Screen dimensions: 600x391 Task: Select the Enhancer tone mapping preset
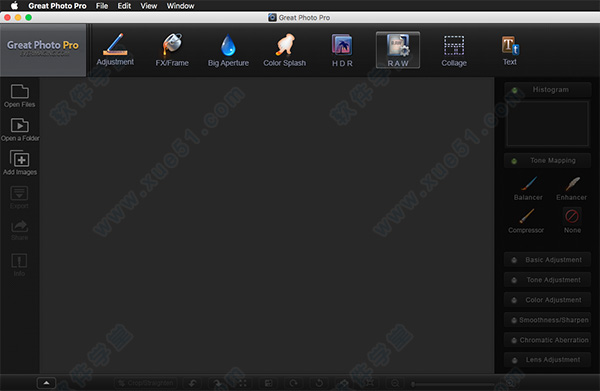pos(572,189)
